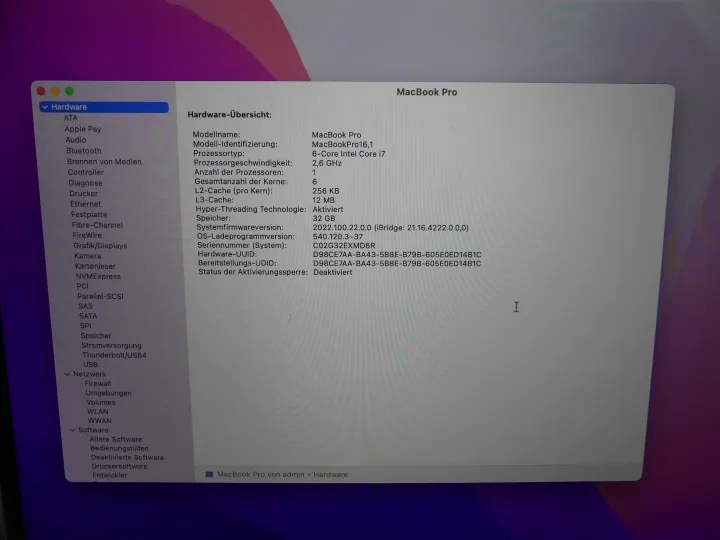Click the red close window button
Screen dimensions: 720x540
pyautogui.click(x=41, y=91)
